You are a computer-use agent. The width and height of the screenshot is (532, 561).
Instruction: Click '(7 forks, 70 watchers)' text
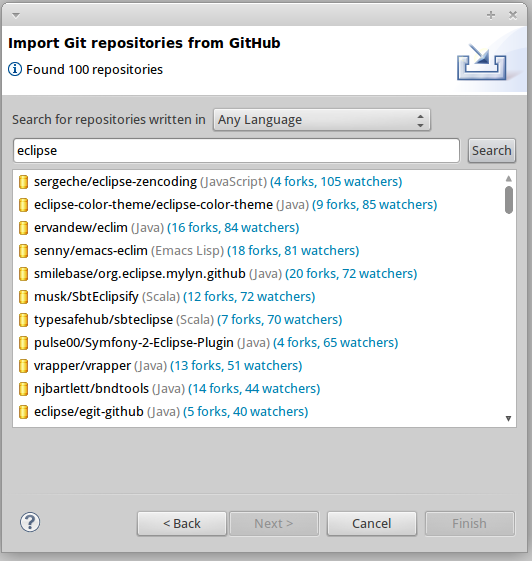tap(280, 319)
